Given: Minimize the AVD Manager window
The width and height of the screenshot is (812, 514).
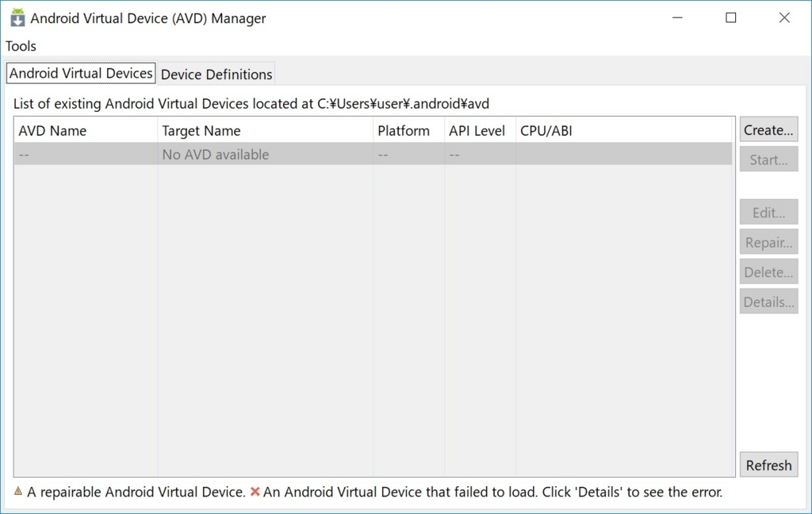Looking at the screenshot, I should point(677,17).
